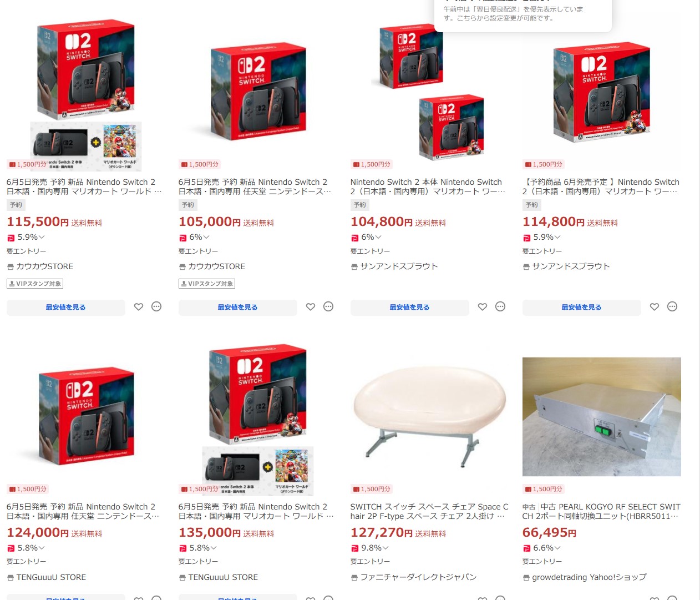Open ファニチャーダイレクトジャパン store link
The height and width of the screenshot is (600, 700).
coord(414,577)
